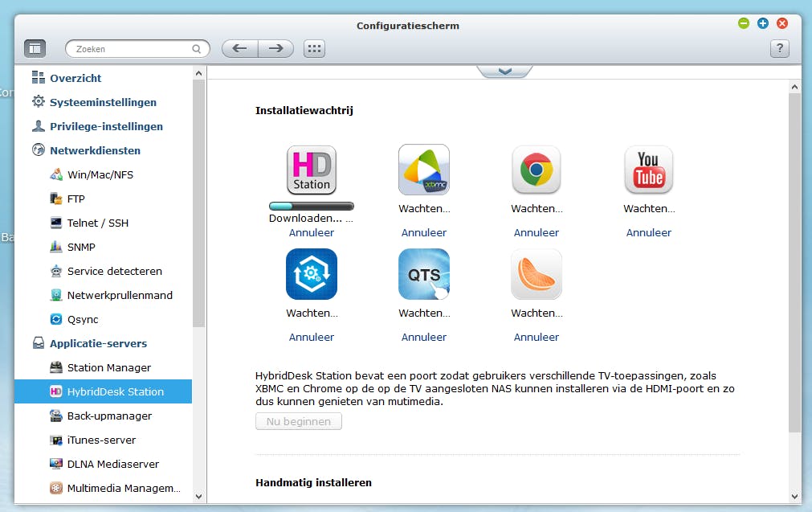
Task: Open the grid view button
Action: 314,49
